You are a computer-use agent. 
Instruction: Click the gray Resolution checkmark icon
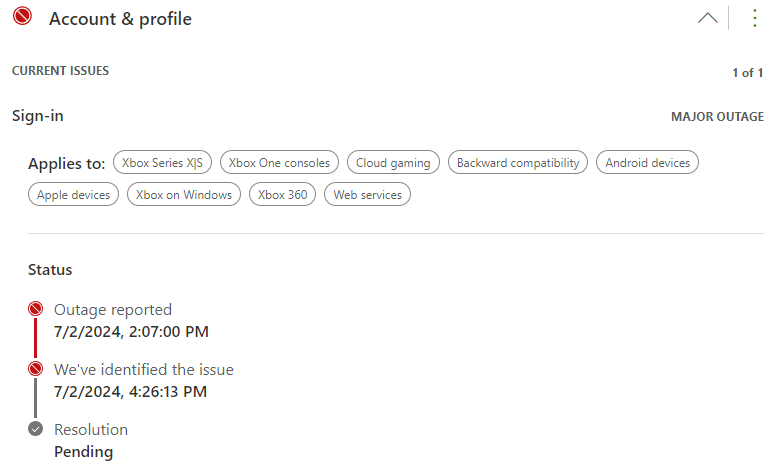point(36,429)
